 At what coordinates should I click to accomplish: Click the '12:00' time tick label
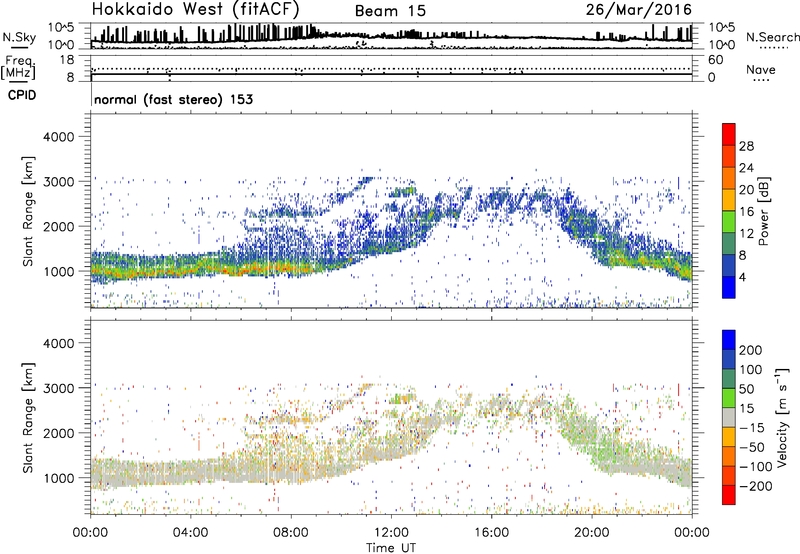point(391,533)
